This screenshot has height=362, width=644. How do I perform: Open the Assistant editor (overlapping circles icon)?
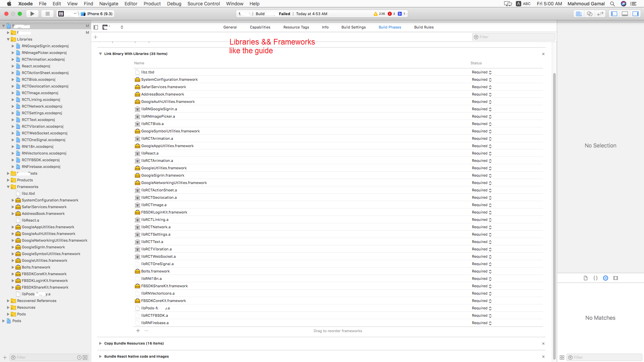click(x=589, y=14)
